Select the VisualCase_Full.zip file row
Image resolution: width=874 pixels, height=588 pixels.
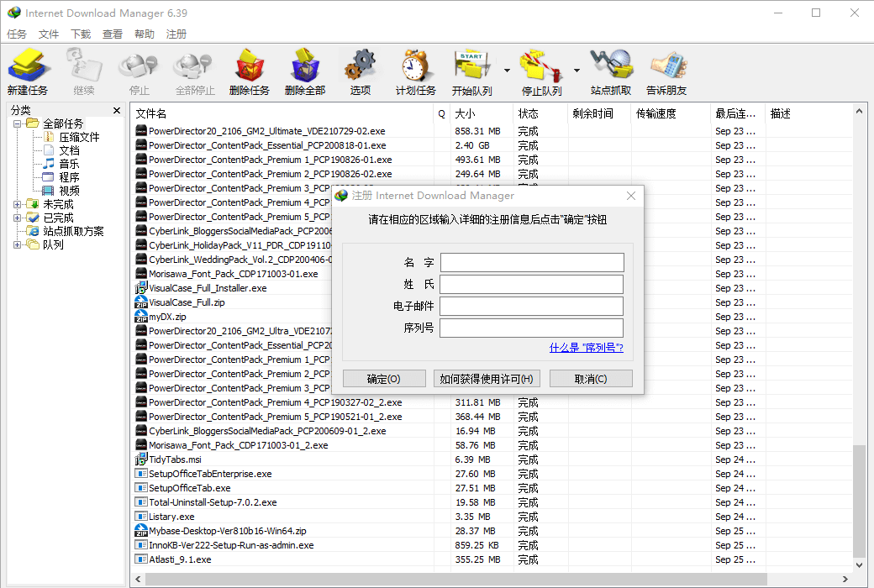(x=233, y=302)
